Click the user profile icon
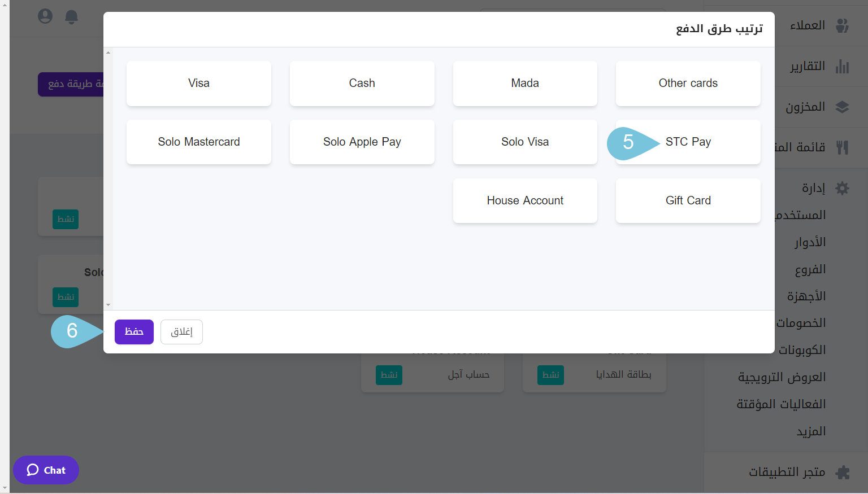Viewport: 868px width, 494px height. (45, 16)
